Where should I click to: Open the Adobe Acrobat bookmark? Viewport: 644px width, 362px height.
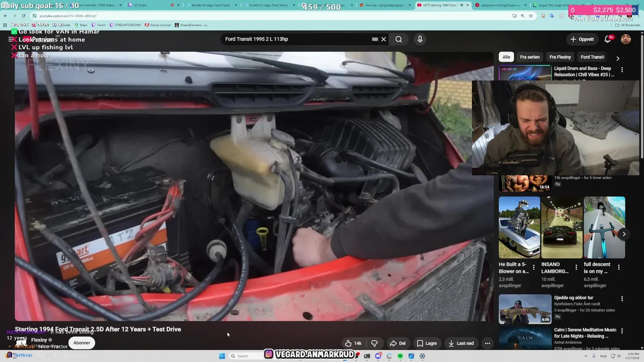pyautogui.click(x=158, y=25)
